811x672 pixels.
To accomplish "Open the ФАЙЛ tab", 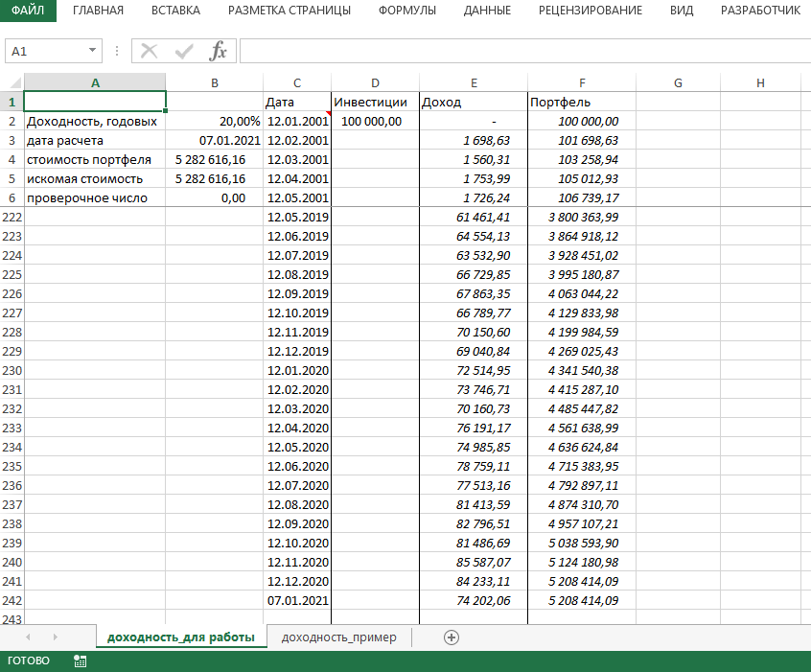I will pos(28,11).
